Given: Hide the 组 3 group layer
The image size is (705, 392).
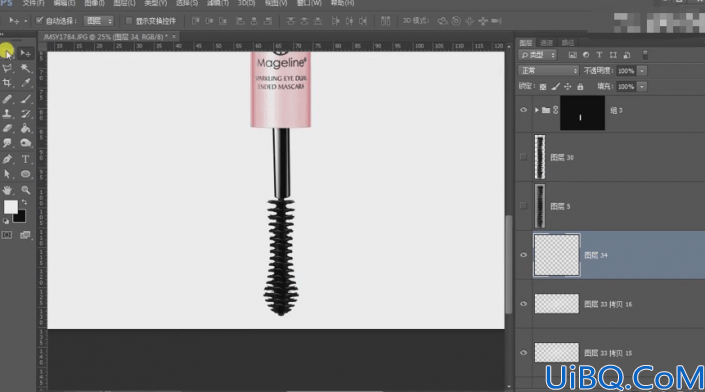Looking at the screenshot, I should coord(523,110).
